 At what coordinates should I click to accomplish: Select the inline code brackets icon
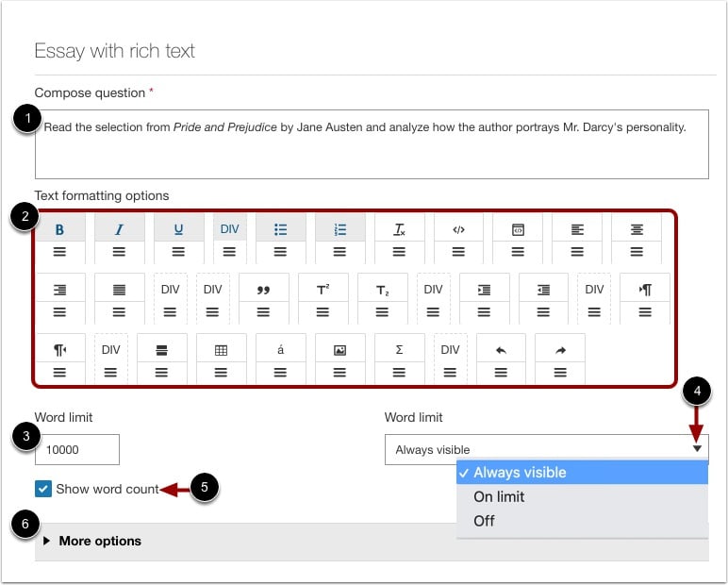coord(458,229)
